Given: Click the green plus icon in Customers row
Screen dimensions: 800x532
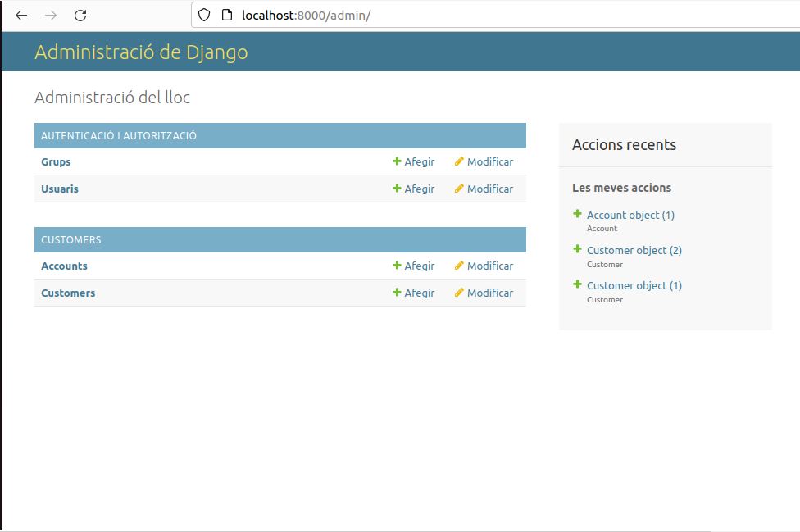Looking at the screenshot, I should pos(397,293).
